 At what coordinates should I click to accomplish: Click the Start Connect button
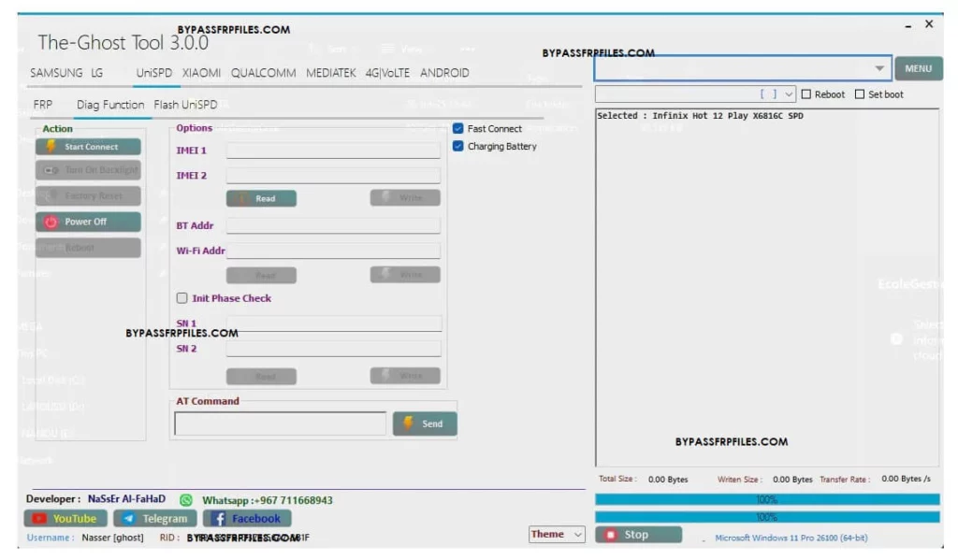click(88, 147)
